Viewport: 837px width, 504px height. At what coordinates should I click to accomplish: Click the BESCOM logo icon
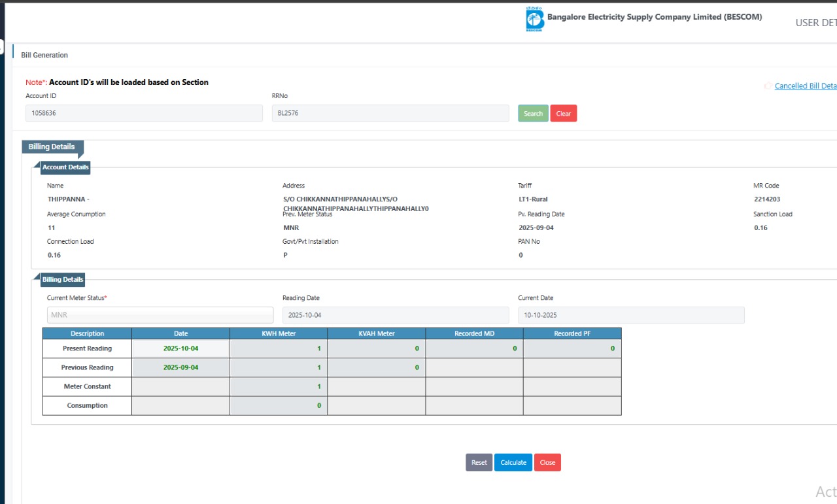(x=535, y=19)
